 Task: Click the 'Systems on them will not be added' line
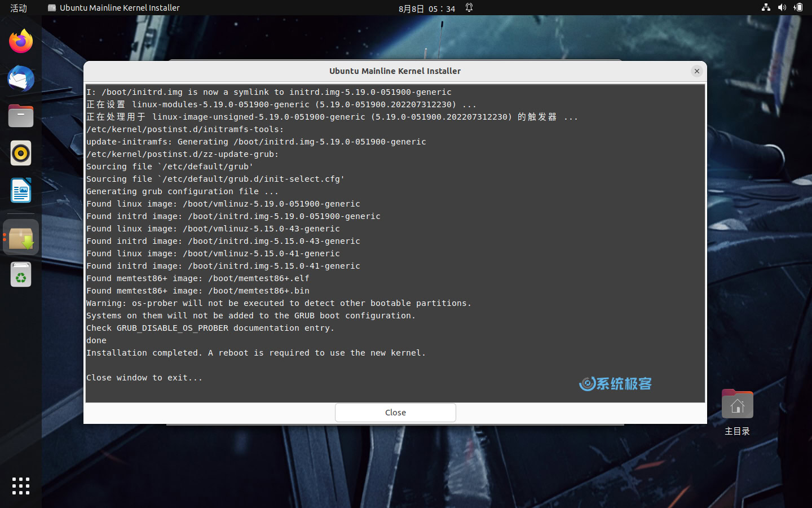coord(251,316)
